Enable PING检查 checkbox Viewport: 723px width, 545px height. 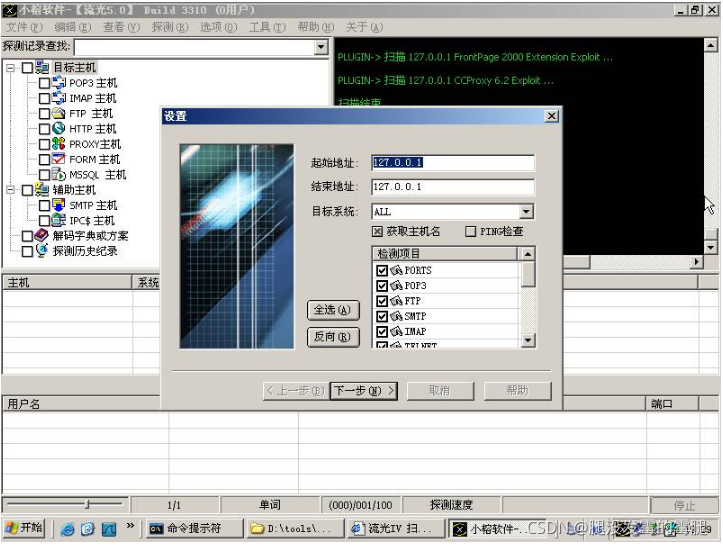470,231
